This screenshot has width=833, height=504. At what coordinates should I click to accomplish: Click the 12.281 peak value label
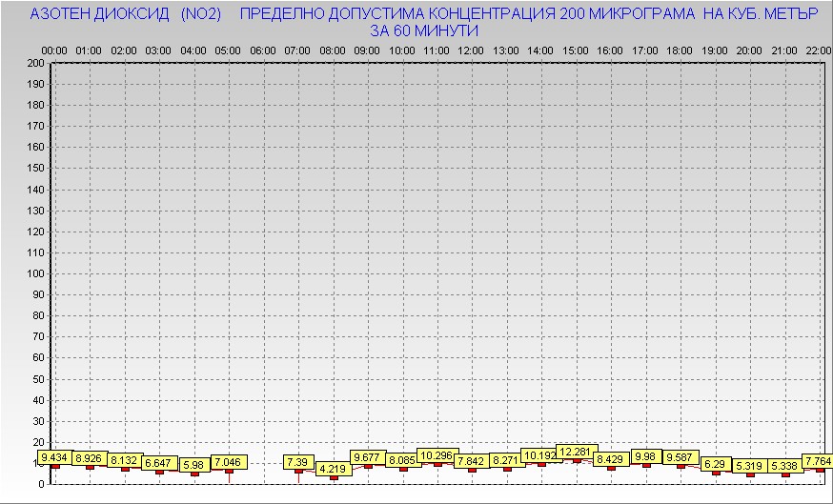(577, 452)
